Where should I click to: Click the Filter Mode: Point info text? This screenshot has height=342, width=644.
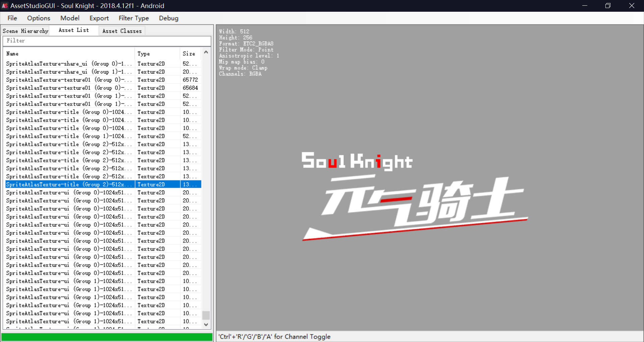(x=246, y=50)
